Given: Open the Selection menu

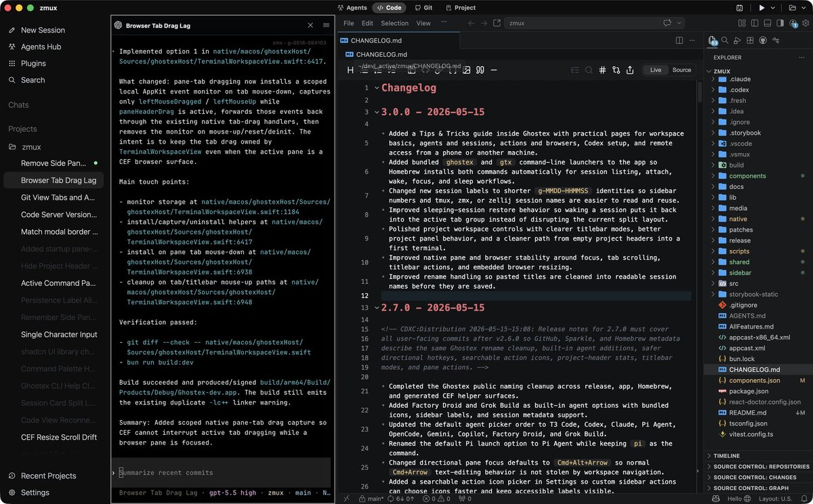Looking at the screenshot, I should tap(394, 23).
